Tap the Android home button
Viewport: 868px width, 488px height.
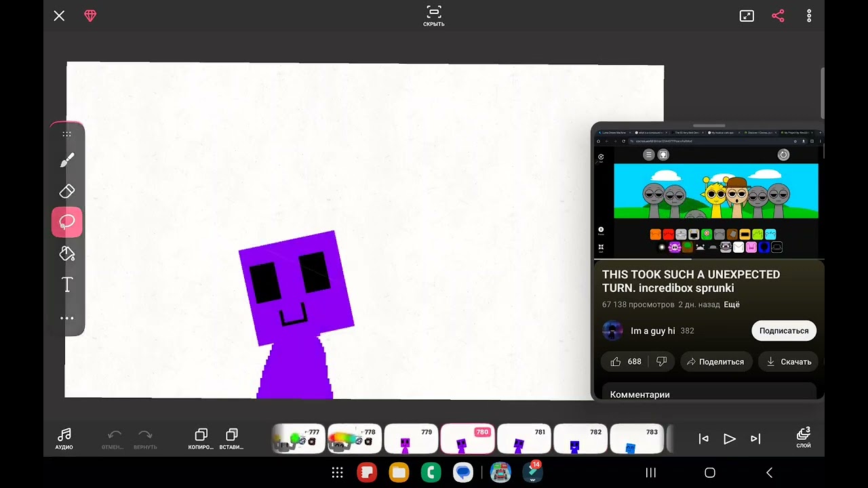tap(710, 472)
